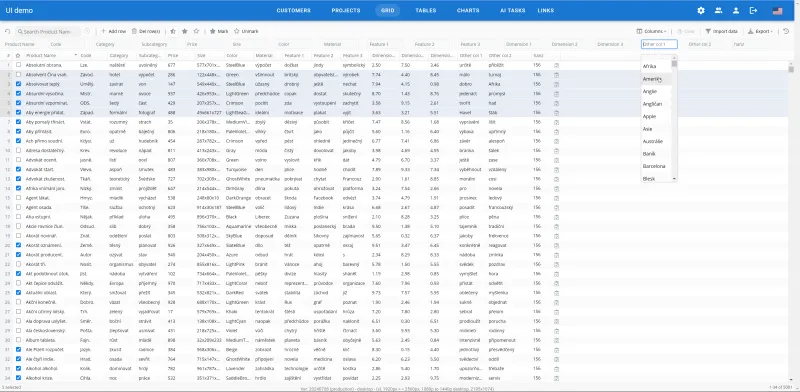This screenshot has height=392, width=800.
Task: Tick the checkbox for row 2 Absolvent Čína
Action: (x=18, y=75)
